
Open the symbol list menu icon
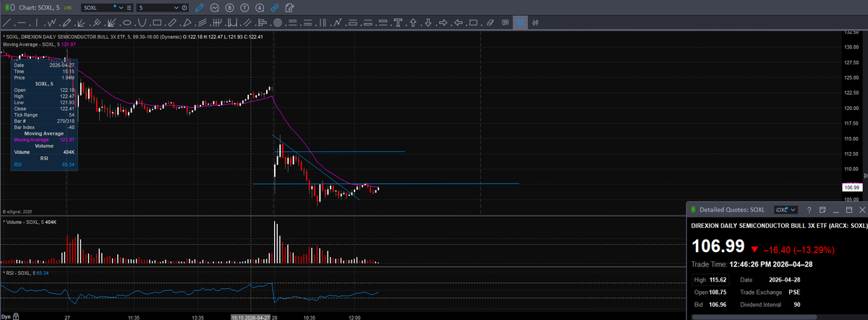pyautogui.click(x=129, y=7)
